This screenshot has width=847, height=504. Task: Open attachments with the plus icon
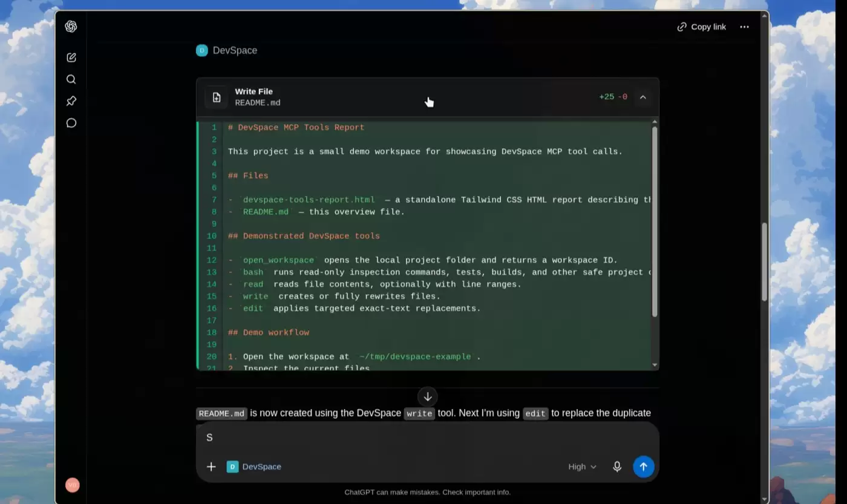click(211, 466)
